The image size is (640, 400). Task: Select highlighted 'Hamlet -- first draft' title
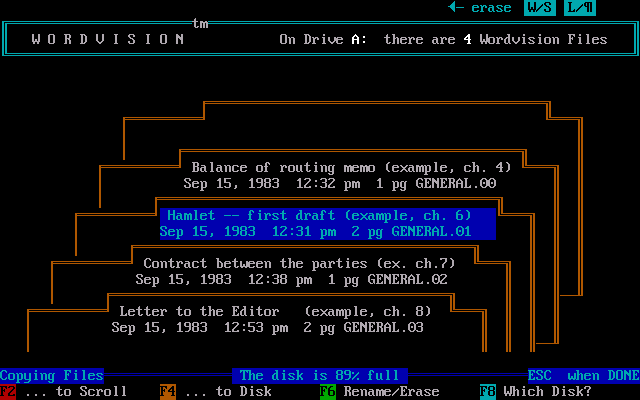320,216
